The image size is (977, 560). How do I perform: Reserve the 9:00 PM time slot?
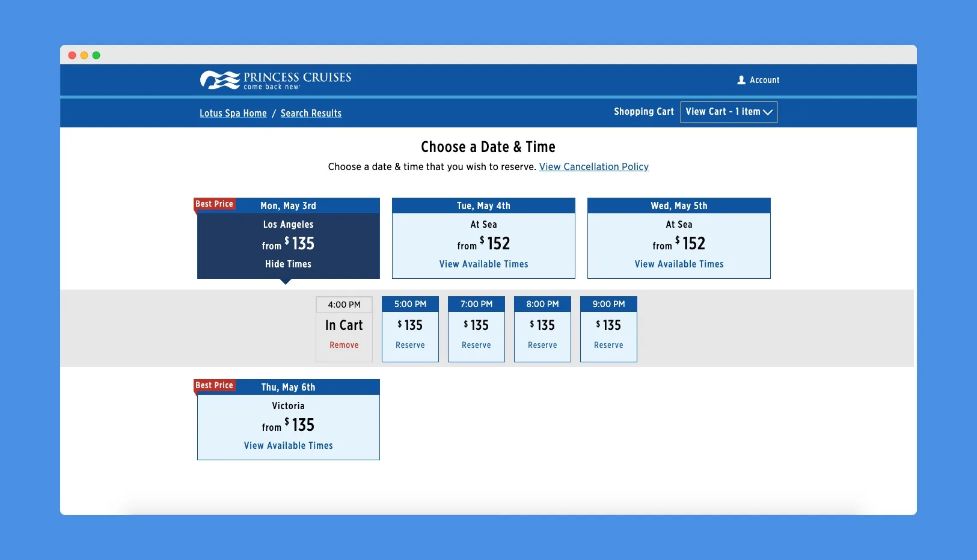click(x=608, y=345)
